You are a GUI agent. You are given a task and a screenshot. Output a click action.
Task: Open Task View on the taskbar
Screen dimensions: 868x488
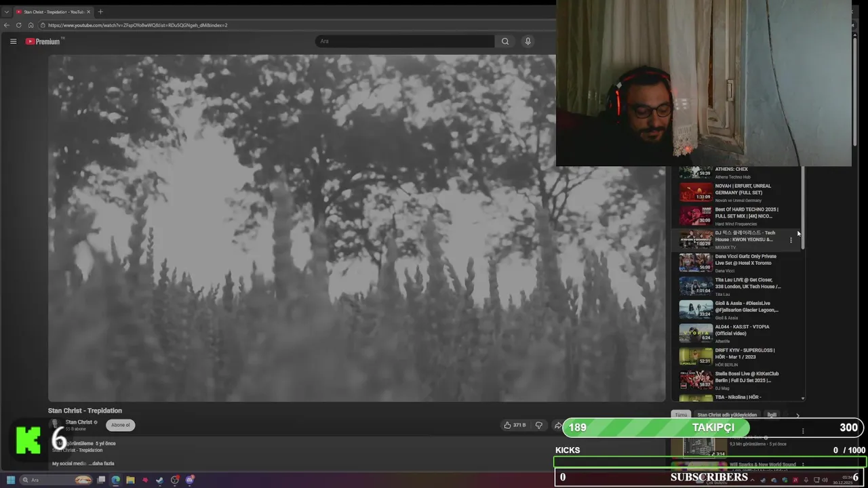coord(101,480)
